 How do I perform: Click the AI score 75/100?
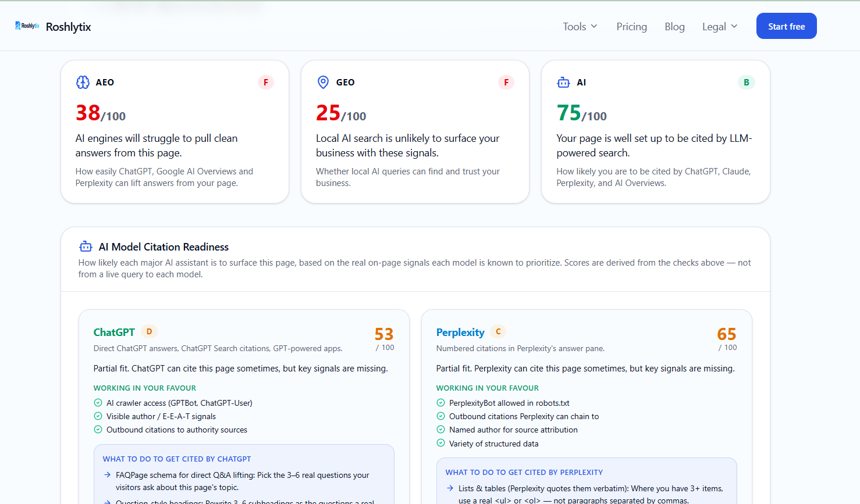point(582,113)
